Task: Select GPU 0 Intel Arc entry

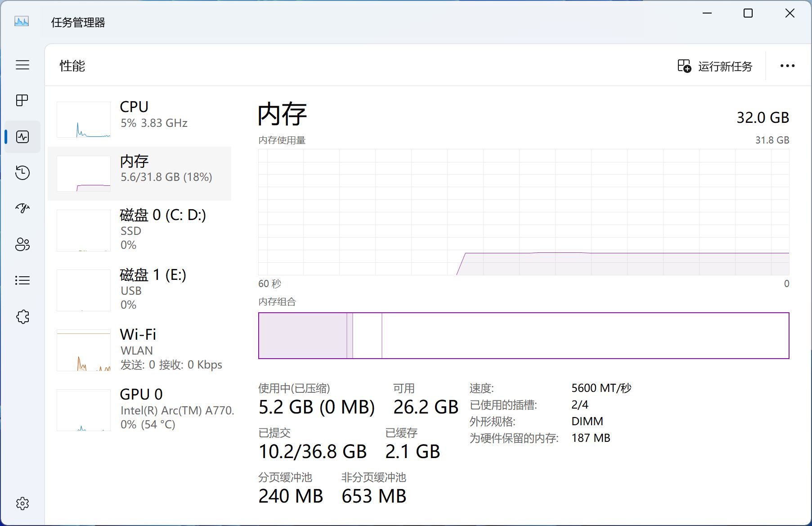Action: click(139, 409)
